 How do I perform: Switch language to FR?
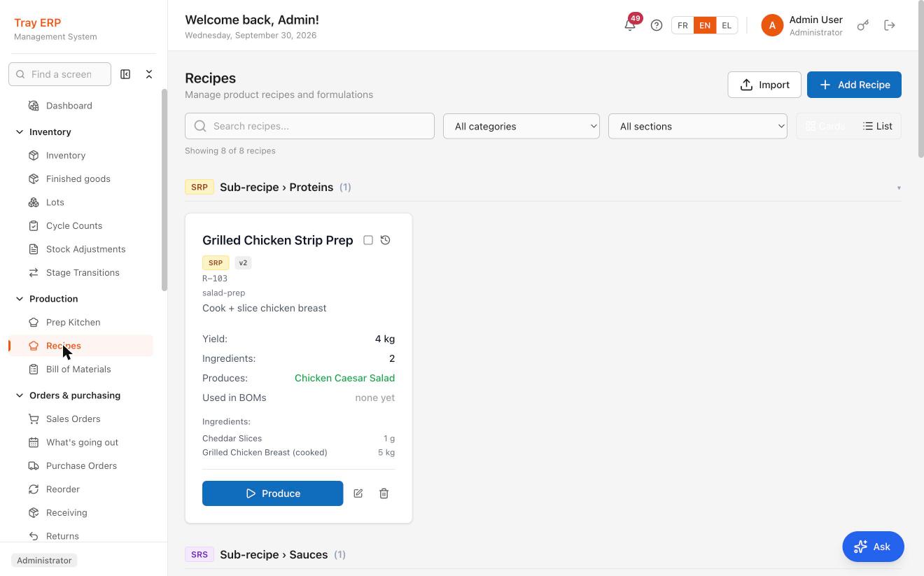(x=682, y=25)
